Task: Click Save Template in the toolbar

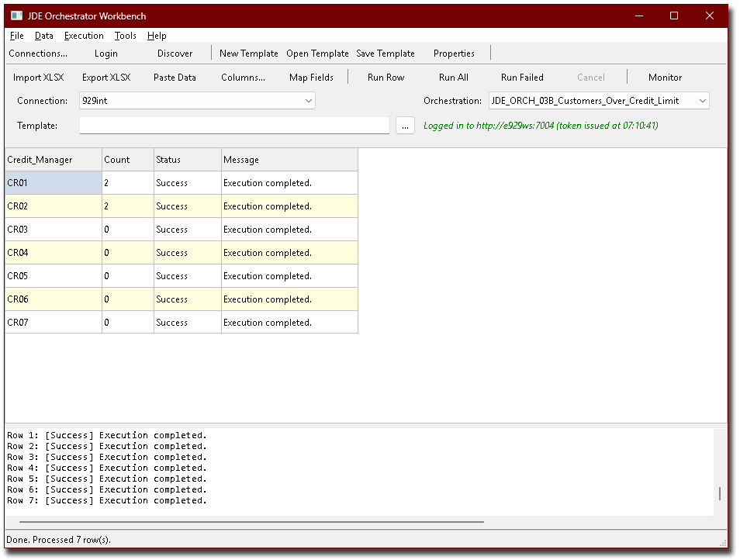Action: click(x=385, y=54)
